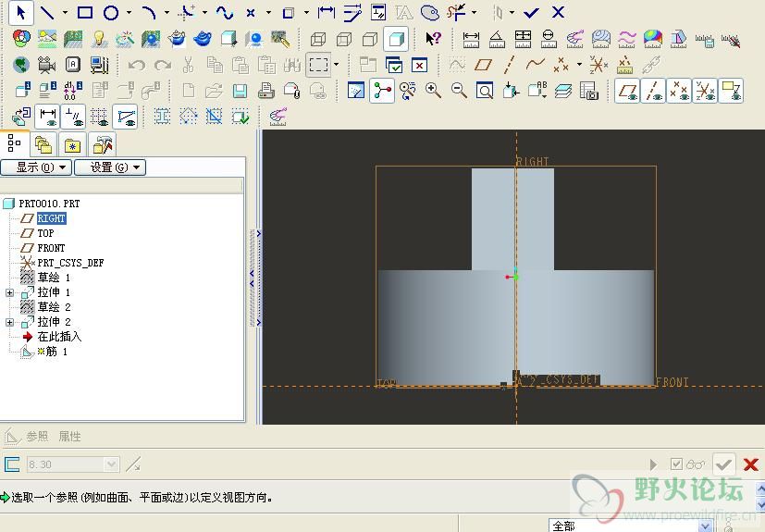This screenshot has width=765, height=532.
Task: Select the RIGHT datum plane in tree
Action: (x=51, y=218)
